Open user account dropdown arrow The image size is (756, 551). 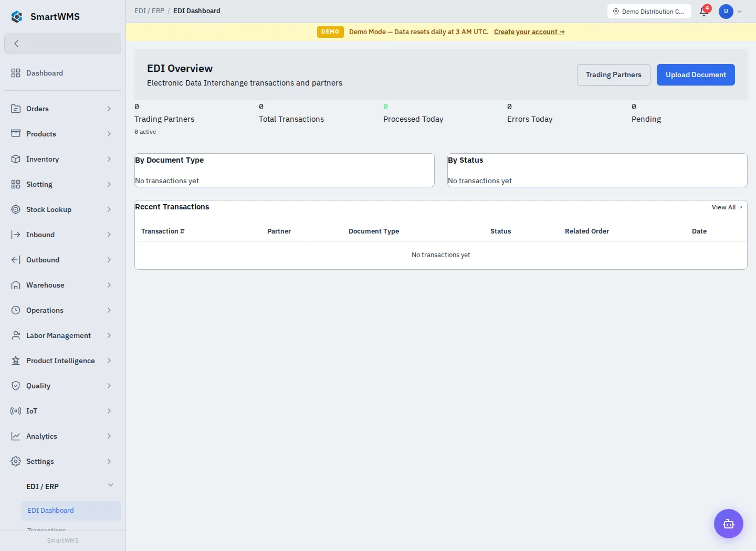[740, 12]
